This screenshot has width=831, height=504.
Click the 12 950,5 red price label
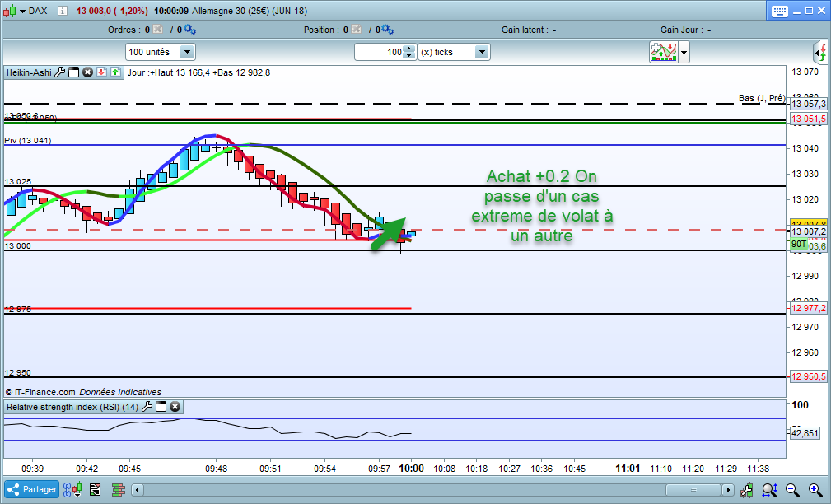809,376
